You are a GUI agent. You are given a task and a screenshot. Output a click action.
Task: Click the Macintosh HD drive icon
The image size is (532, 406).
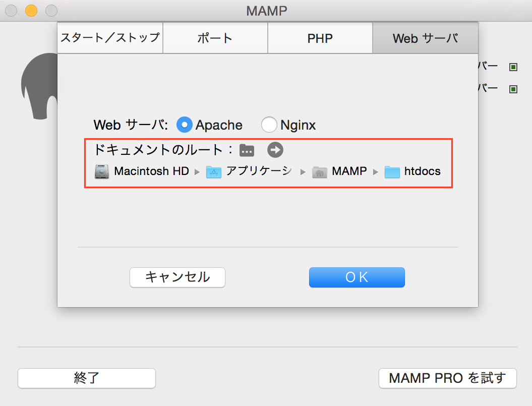click(x=102, y=171)
